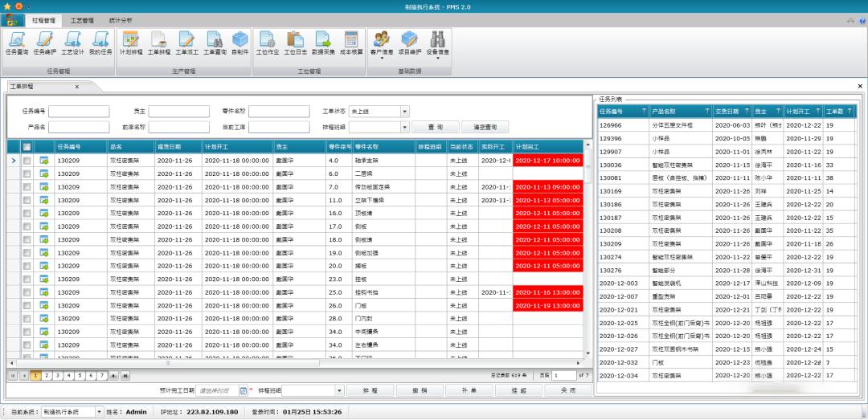Open 计划排程 in the 生产管理 group
Viewport: 868px width, 420px height.
131,43
